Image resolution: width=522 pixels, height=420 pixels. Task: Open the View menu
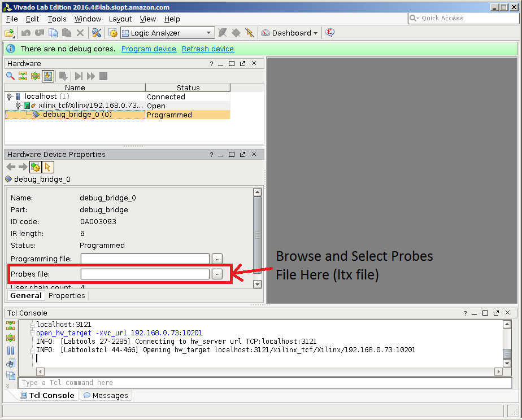148,19
